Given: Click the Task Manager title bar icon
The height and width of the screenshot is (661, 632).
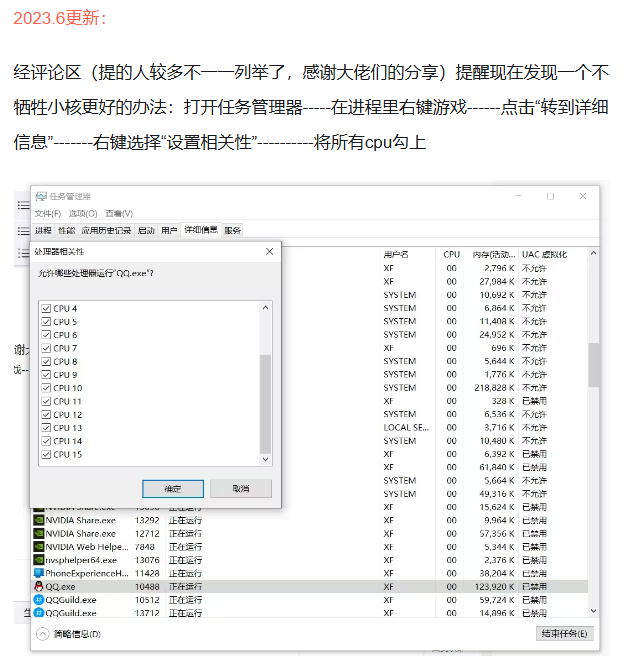Looking at the screenshot, I should (x=41, y=196).
